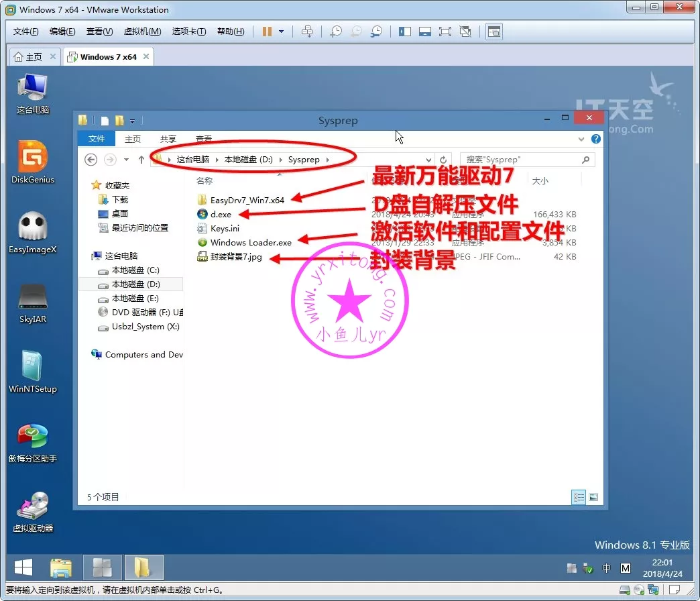Click the 文件 button in Explorer ribbon
The width and height of the screenshot is (700, 601).
pos(97,139)
